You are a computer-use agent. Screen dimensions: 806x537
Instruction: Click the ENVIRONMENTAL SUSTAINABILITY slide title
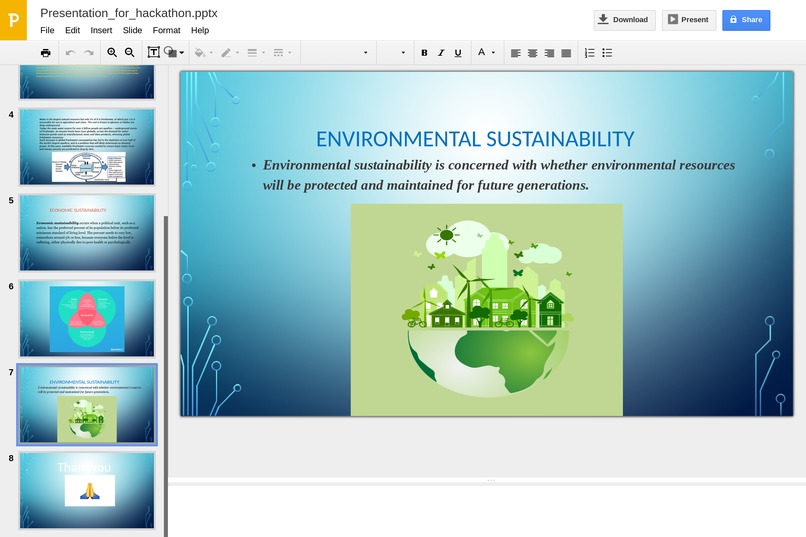pos(475,139)
